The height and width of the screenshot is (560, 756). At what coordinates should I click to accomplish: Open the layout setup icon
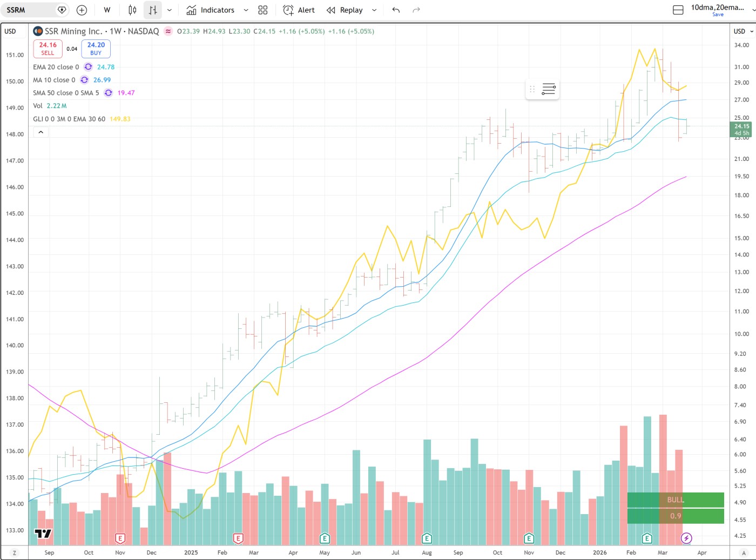[678, 10]
